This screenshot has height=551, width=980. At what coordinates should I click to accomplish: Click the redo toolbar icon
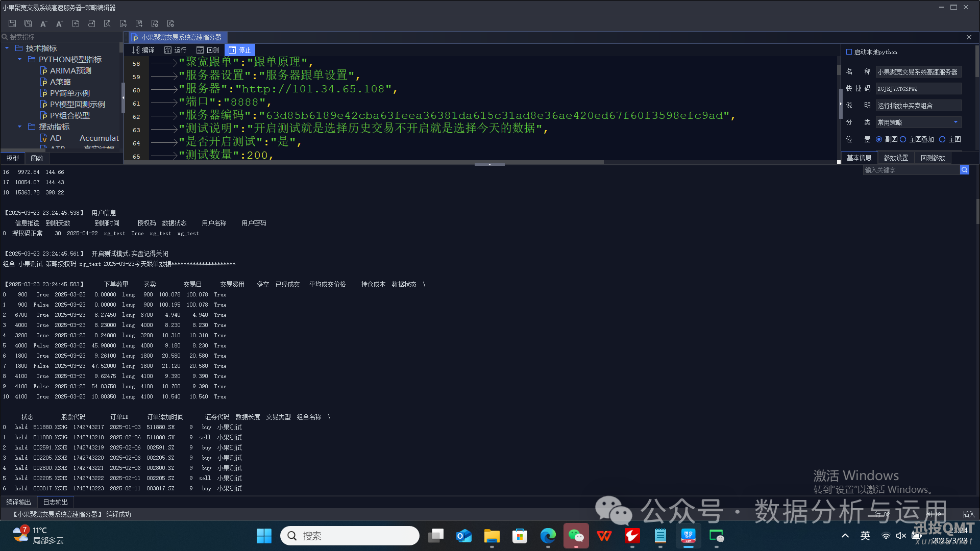pos(91,23)
